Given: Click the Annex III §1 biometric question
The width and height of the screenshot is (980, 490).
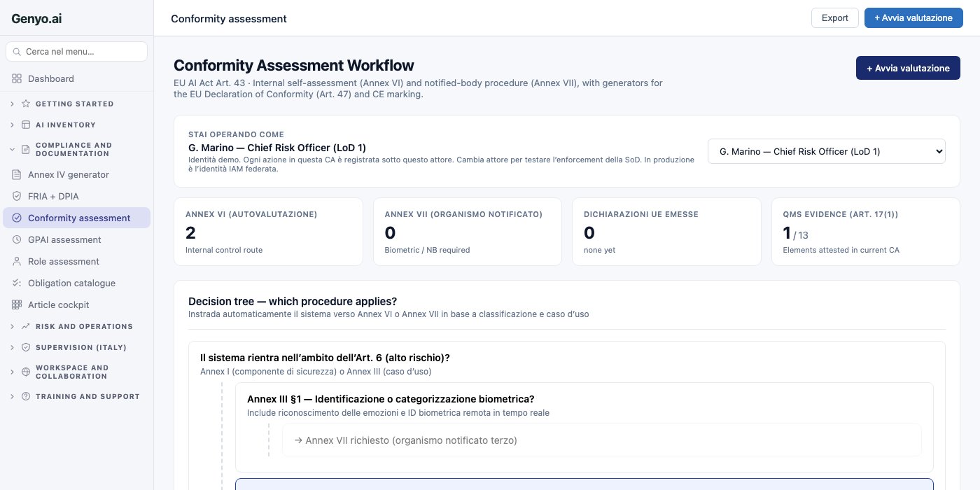Looking at the screenshot, I should [x=391, y=399].
